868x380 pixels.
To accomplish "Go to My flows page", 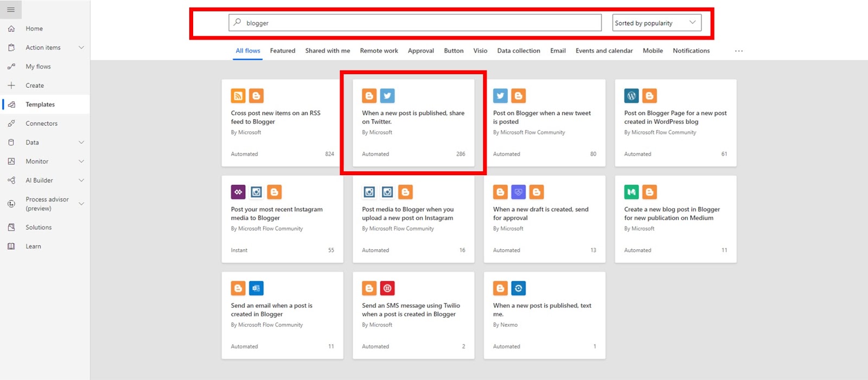I will click(x=38, y=67).
